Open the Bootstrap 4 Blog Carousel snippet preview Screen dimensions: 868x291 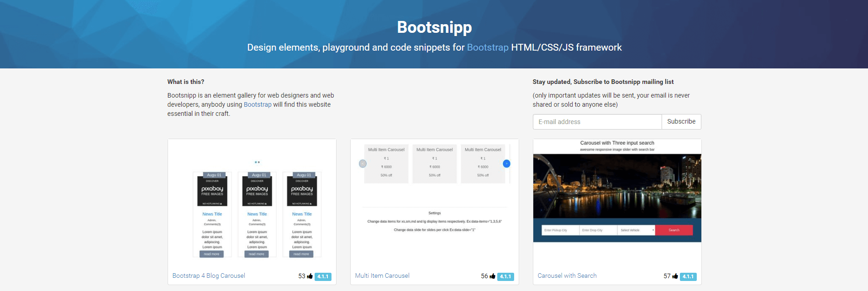[252, 203]
